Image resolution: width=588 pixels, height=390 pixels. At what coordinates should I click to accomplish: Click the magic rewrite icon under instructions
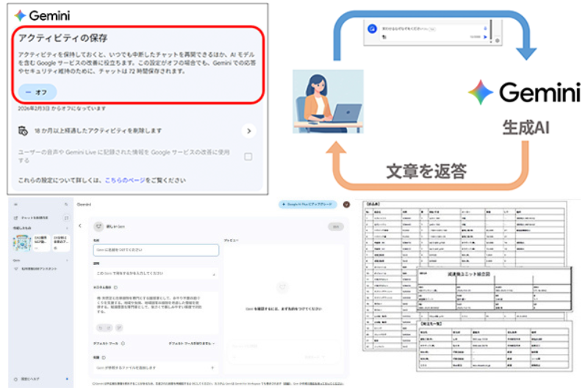tap(119, 327)
